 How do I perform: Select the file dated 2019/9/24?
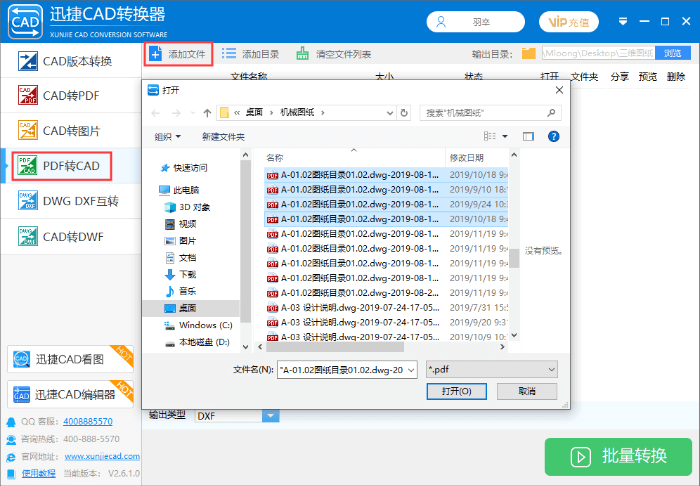pos(386,204)
